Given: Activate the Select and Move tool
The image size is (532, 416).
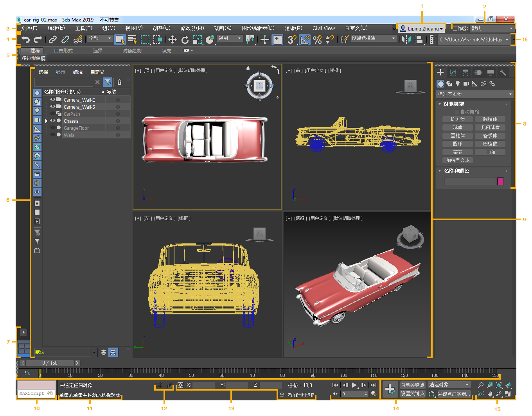Looking at the screenshot, I should pos(173,39).
